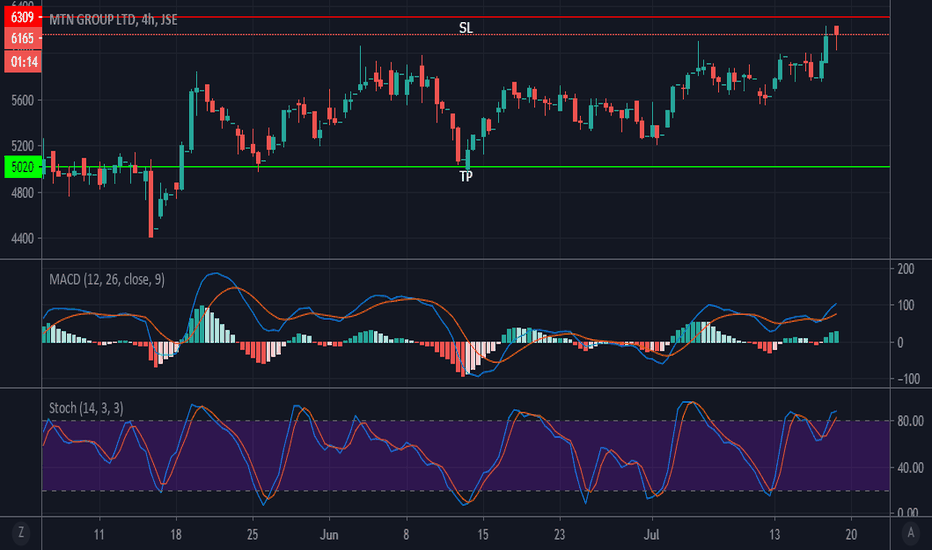The height and width of the screenshot is (550, 932).
Task: Click the 8 date label
Action: [406, 535]
